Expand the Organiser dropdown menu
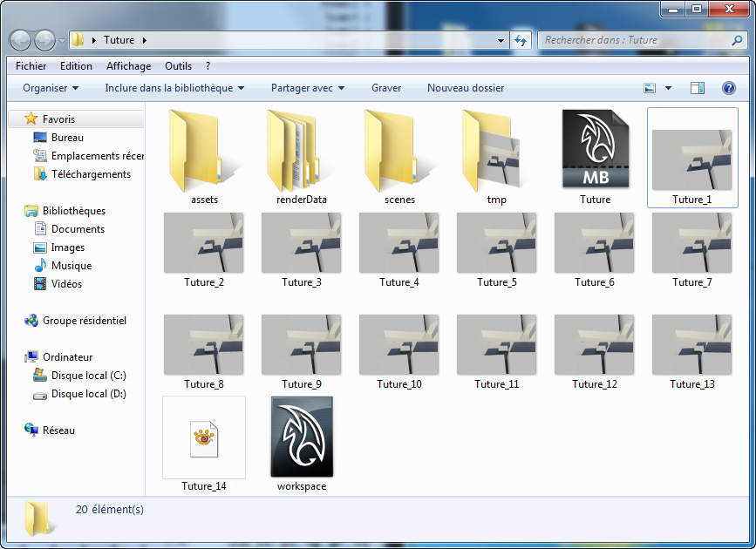 pyautogui.click(x=51, y=88)
